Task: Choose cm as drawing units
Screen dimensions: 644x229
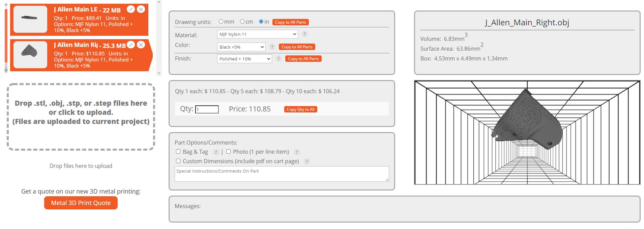Action: [x=242, y=22]
